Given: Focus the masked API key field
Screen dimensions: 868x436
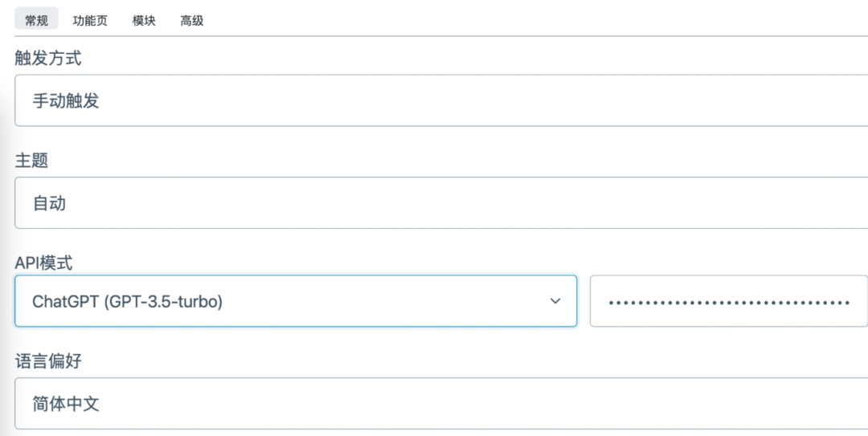Looking at the screenshot, I should pyautogui.click(x=728, y=301).
